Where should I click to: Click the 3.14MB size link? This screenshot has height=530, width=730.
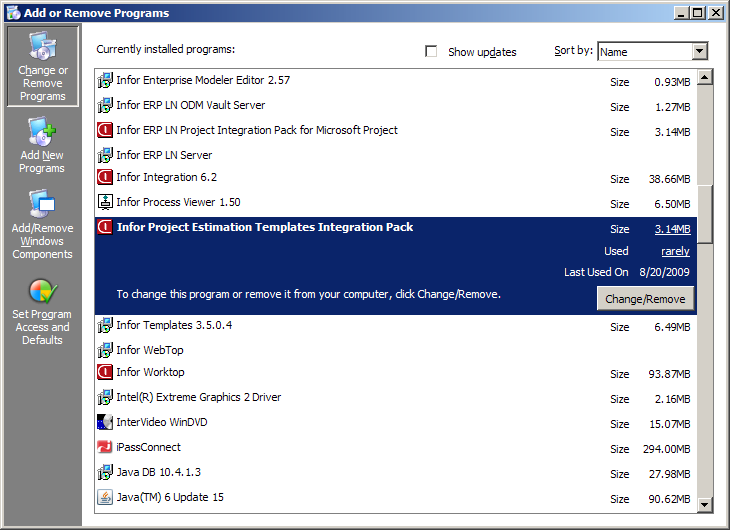point(672,230)
